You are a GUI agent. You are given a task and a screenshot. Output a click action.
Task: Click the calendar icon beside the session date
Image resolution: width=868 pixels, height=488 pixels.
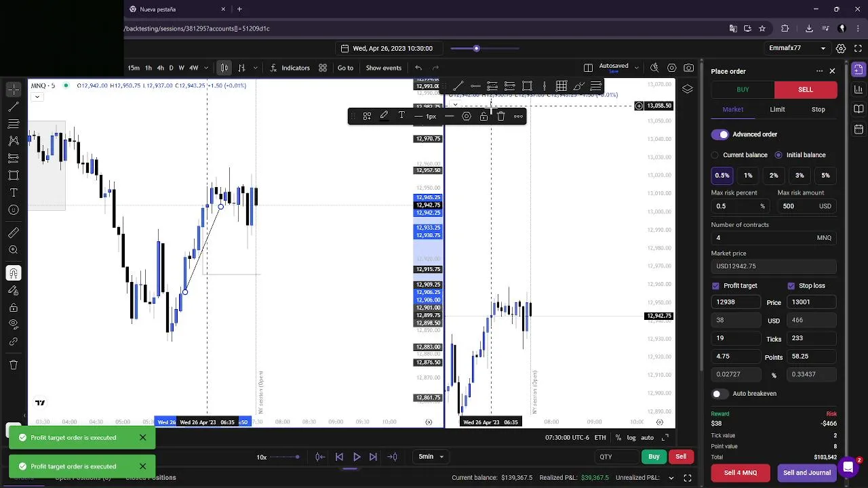344,48
